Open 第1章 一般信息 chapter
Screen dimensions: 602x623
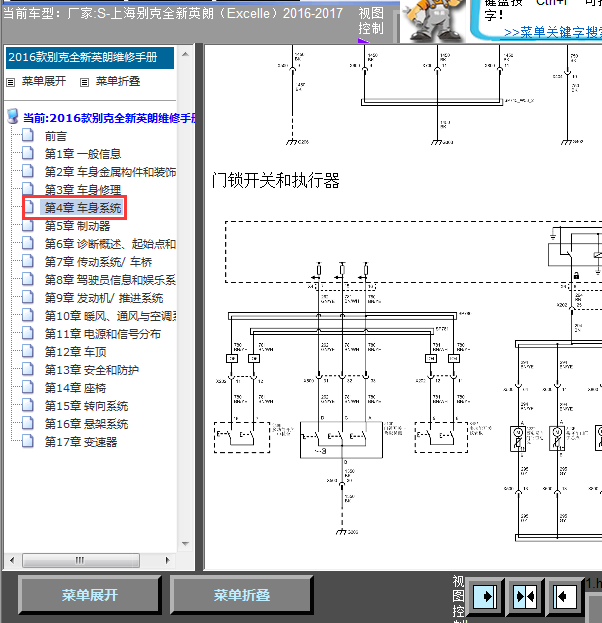(83, 154)
